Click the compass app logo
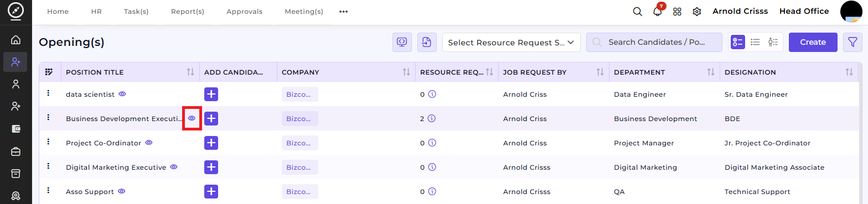 click(x=15, y=11)
